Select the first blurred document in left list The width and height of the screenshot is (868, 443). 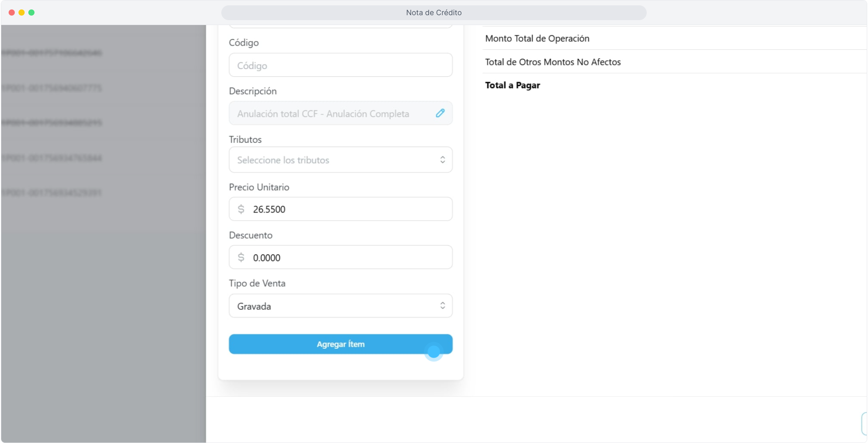(52, 53)
